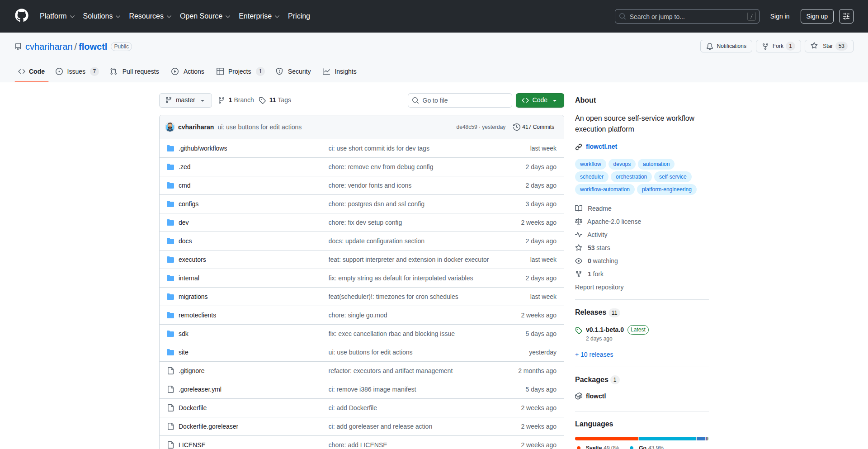868x449 pixels.
Task: Open the Solutions menu dropdown
Action: (101, 16)
